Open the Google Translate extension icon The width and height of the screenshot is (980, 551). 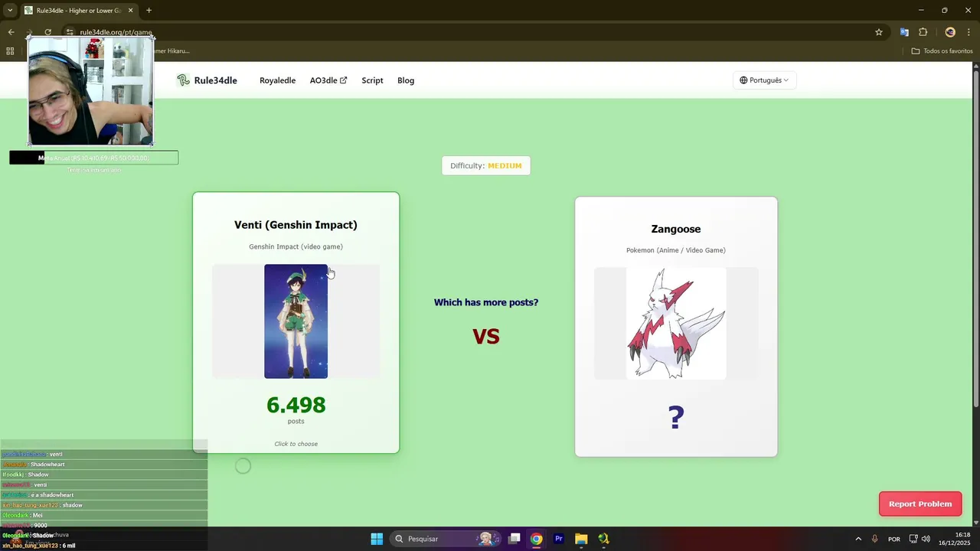tap(904, 32)
